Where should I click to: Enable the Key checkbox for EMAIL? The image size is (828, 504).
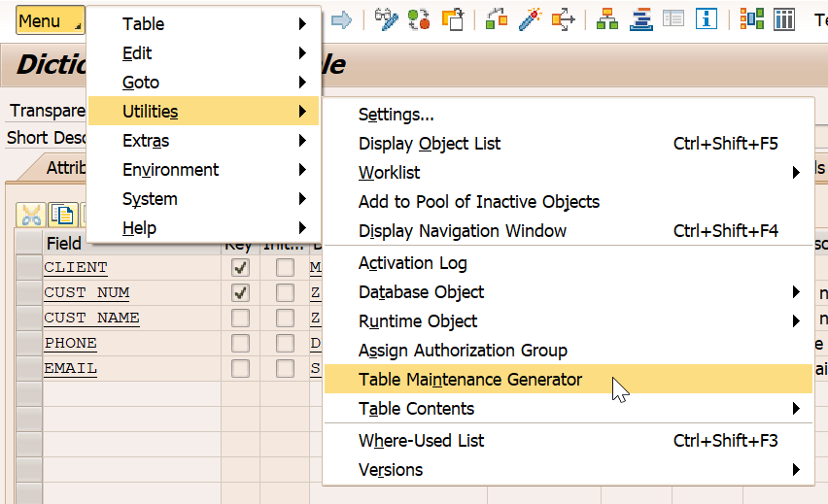pyautogui.click(x=240, y=368)
